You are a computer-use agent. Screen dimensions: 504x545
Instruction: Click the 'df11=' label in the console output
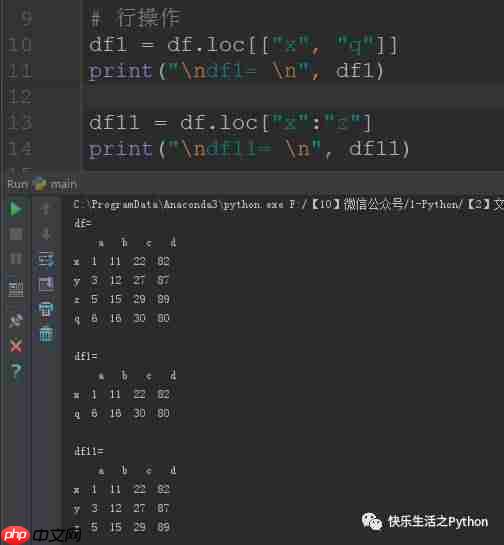(89, 451)
